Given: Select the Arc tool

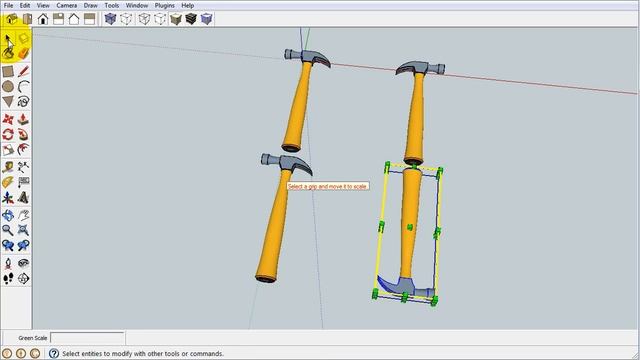Looking at the screenshot, I should coord(23,87).
